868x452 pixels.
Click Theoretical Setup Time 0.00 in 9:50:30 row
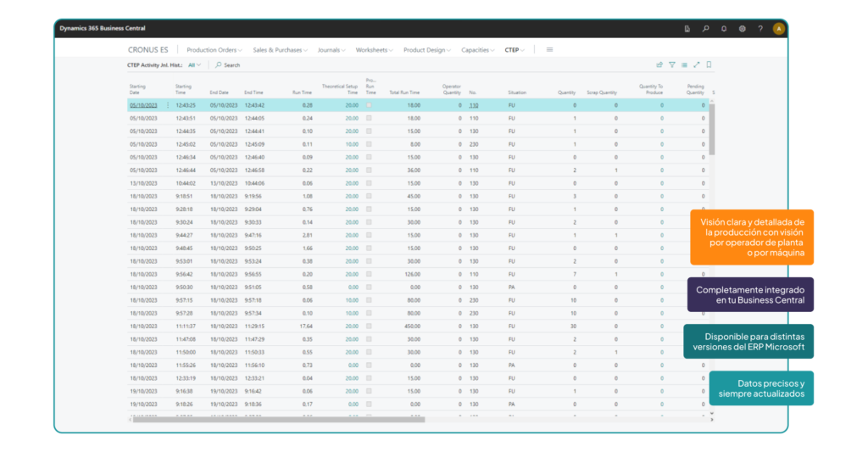(x=353, y=287)
